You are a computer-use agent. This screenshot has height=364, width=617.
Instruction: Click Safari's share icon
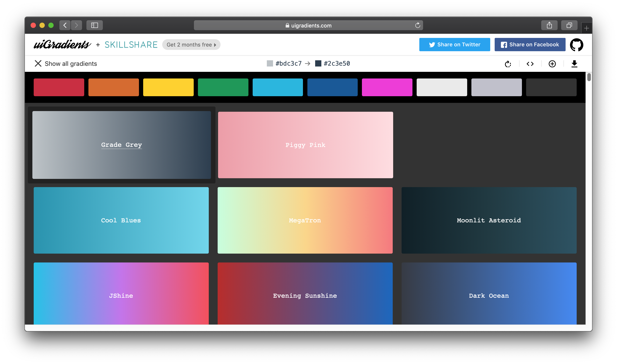549,25
